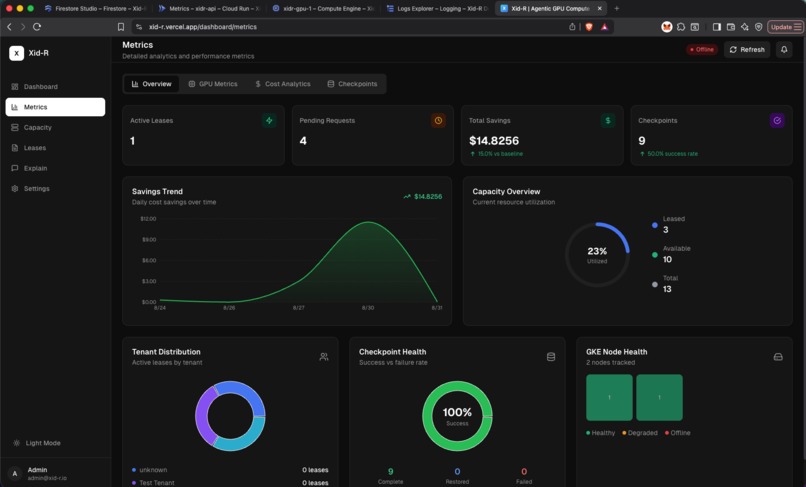Click the Admin user avatar

(x=15, y=474)
